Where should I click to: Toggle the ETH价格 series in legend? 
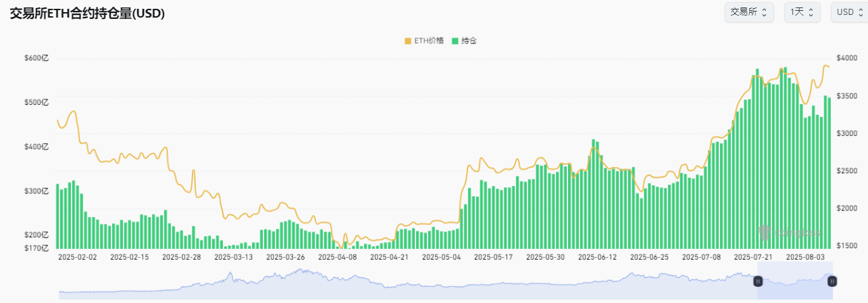click(x=430, y=41)
